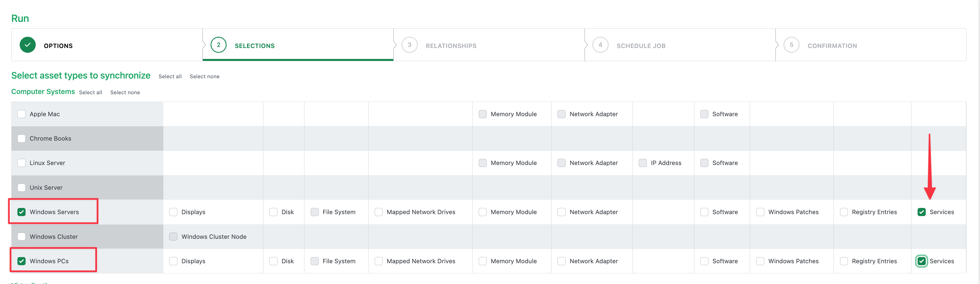Toggle IP Address for Linux Server
Screen dimensions: 980x284
[x=643, y=163]
